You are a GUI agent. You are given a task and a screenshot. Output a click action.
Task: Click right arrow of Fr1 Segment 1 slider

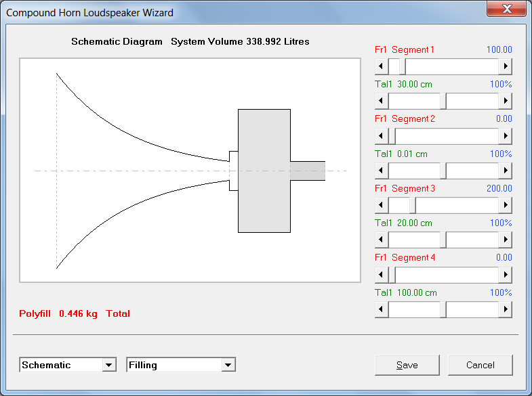[505, 66]
